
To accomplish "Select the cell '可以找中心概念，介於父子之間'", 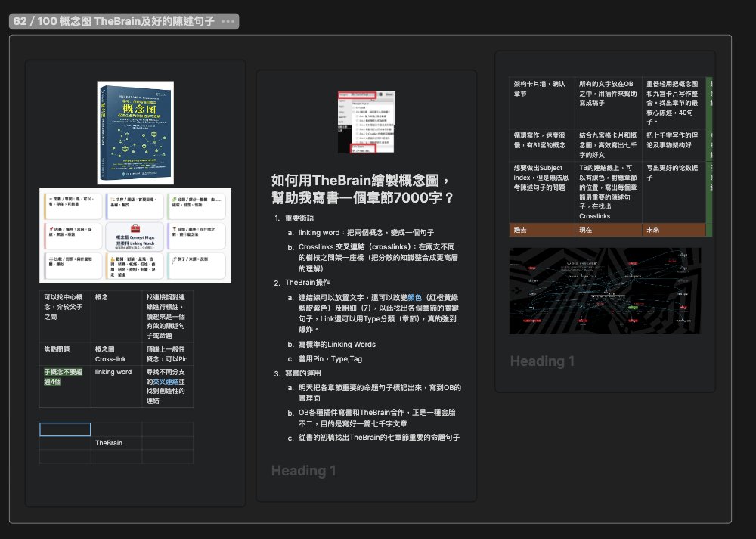I will click(64, 316).
